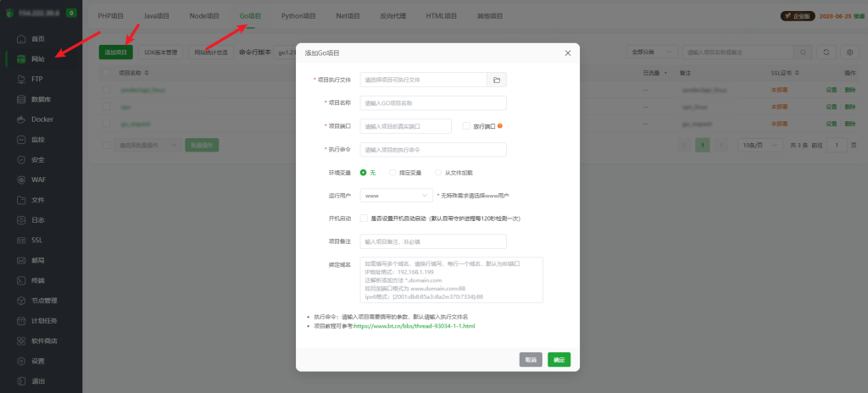Click the sort icon next to 项目名称 header

pos(146,73)
